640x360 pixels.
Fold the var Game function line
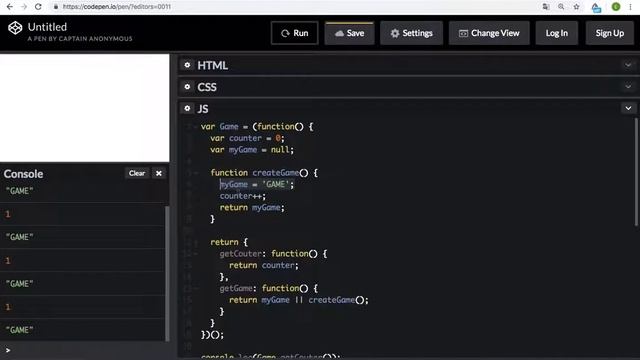pos(196,127)
